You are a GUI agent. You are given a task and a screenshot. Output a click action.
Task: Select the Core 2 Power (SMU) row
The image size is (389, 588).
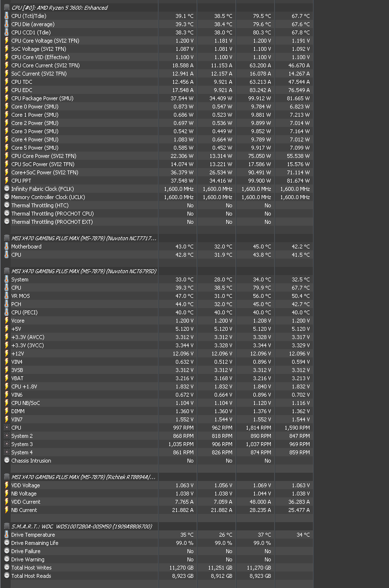click(156, 123)
